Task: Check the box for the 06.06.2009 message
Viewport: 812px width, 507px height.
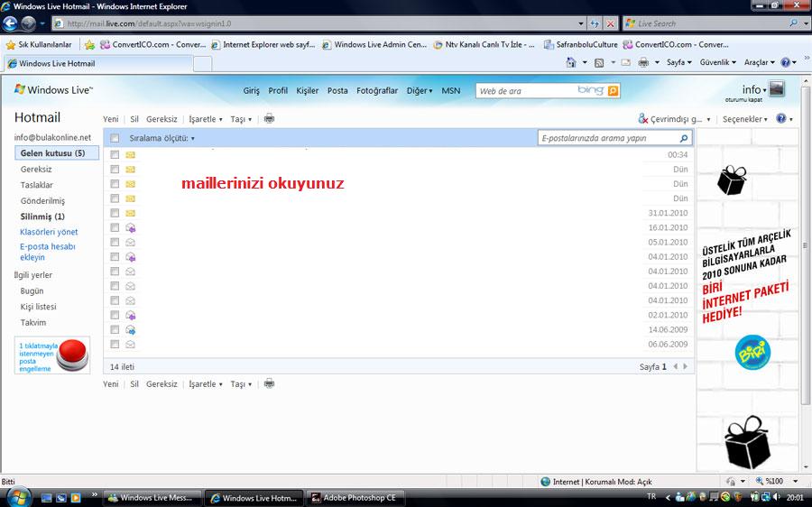Action: [115, 344]
